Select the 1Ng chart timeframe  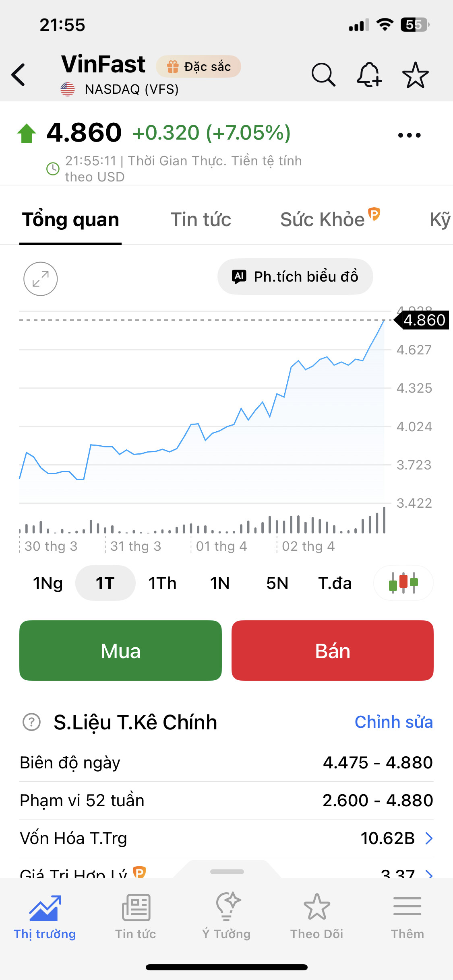[48, 583]
